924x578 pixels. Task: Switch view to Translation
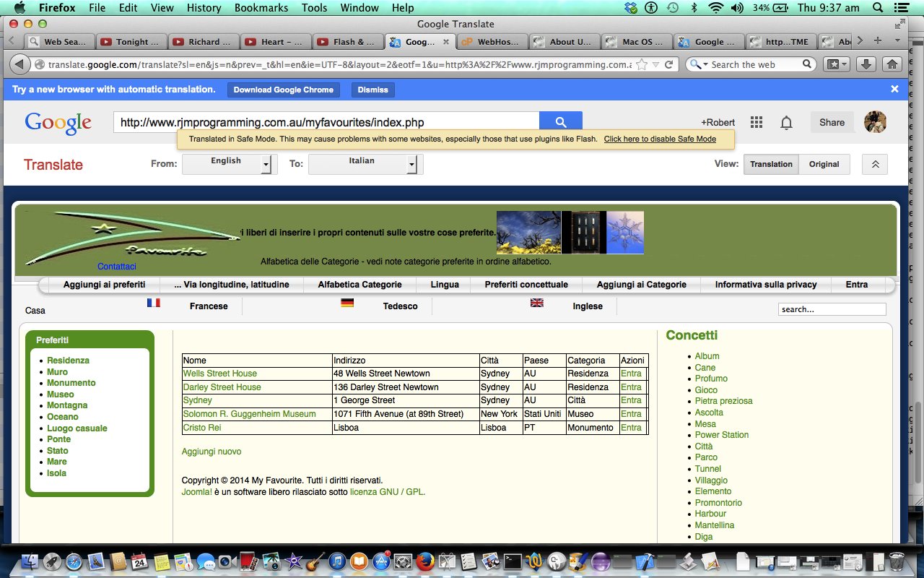coord(770,164)
